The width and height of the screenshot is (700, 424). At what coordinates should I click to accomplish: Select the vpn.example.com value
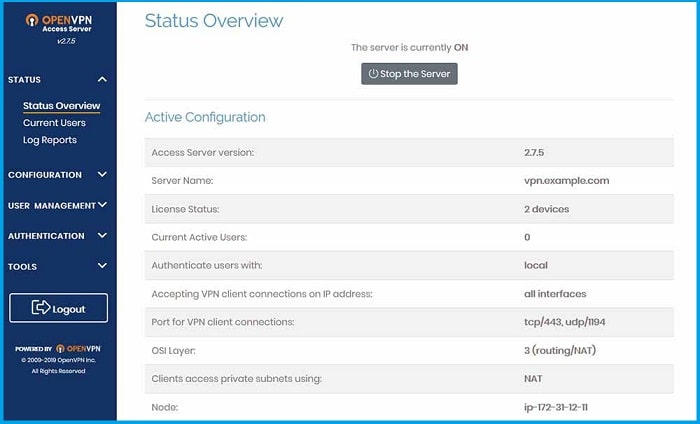point(567,181)
